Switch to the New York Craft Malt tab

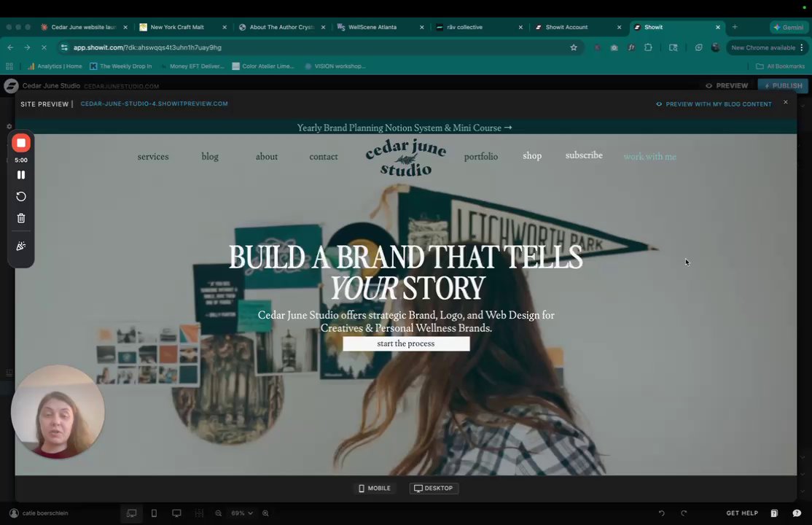point(182,27)
